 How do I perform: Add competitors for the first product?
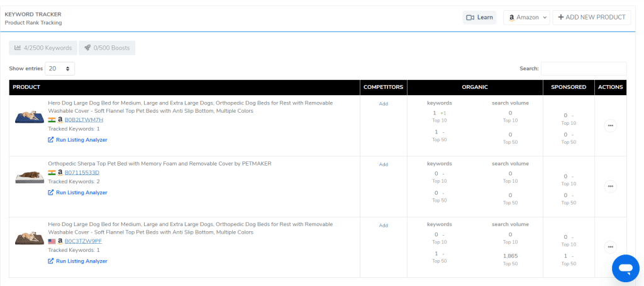click(384, 104)
